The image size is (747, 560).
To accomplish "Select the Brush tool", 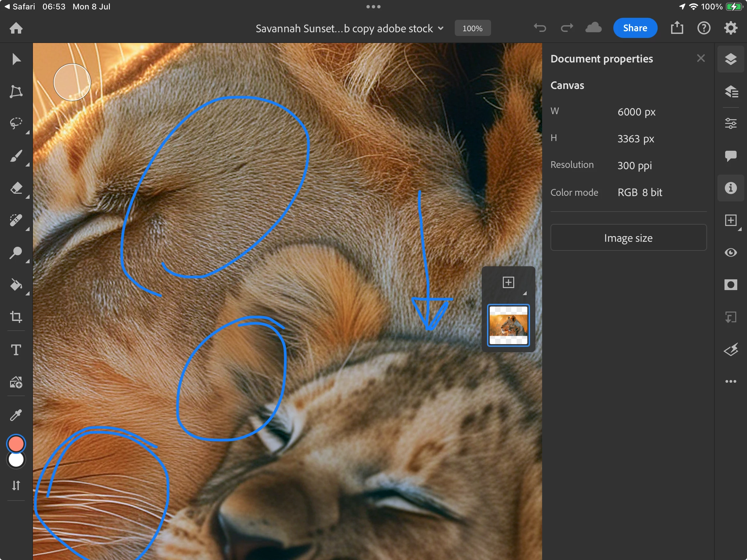I will pos(16,156).
